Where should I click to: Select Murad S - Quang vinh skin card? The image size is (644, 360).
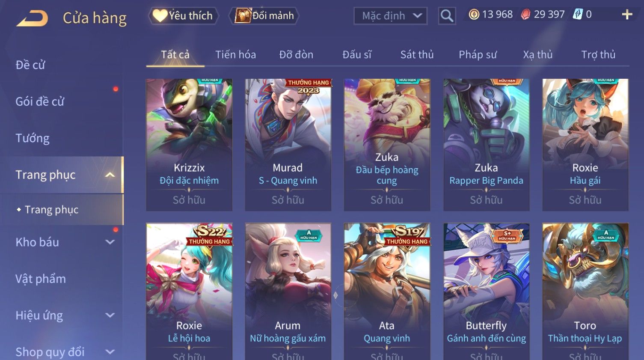coord(288,145)
